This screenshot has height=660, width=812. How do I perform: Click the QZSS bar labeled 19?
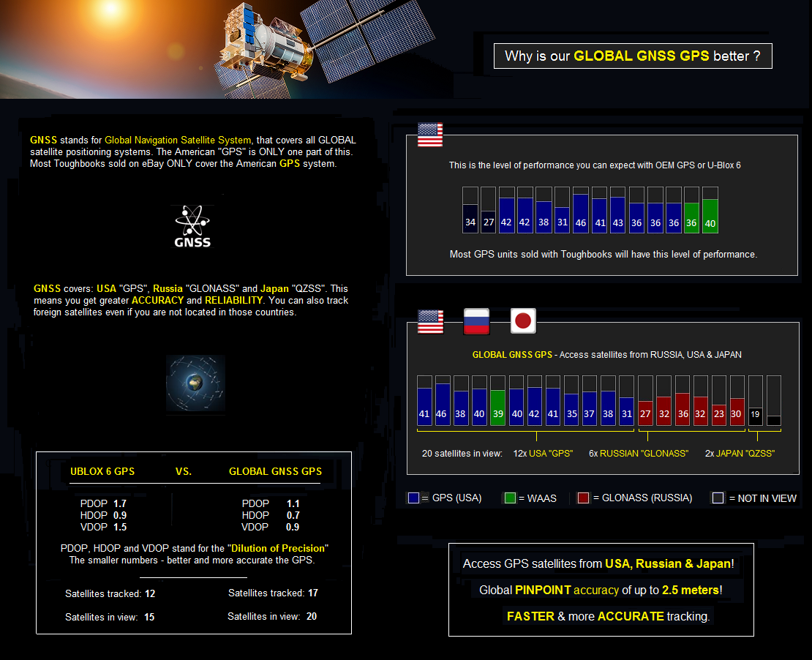click(756, 400)
